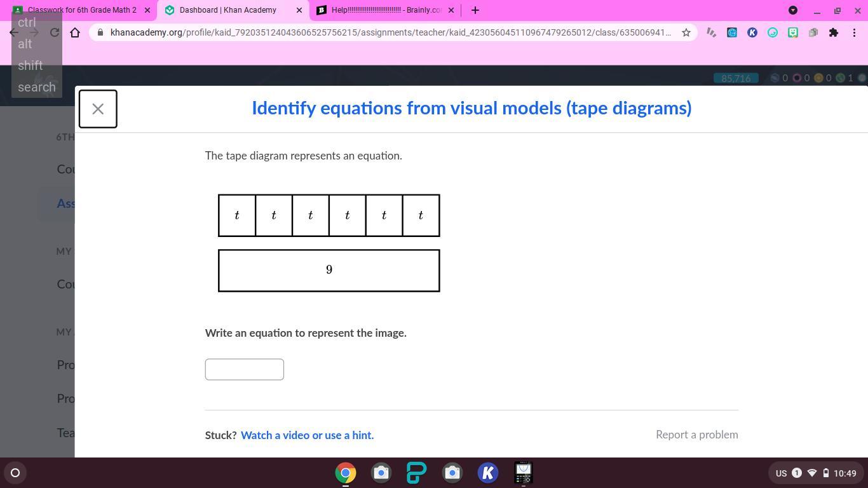Click the browser Home icon

tap(75, 32)
